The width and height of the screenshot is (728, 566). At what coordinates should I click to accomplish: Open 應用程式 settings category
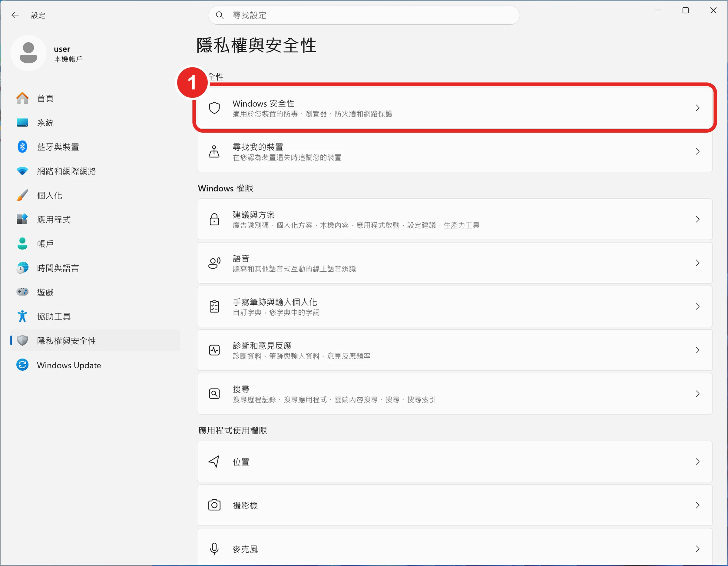pyautogui.click(x=95, y=219)
